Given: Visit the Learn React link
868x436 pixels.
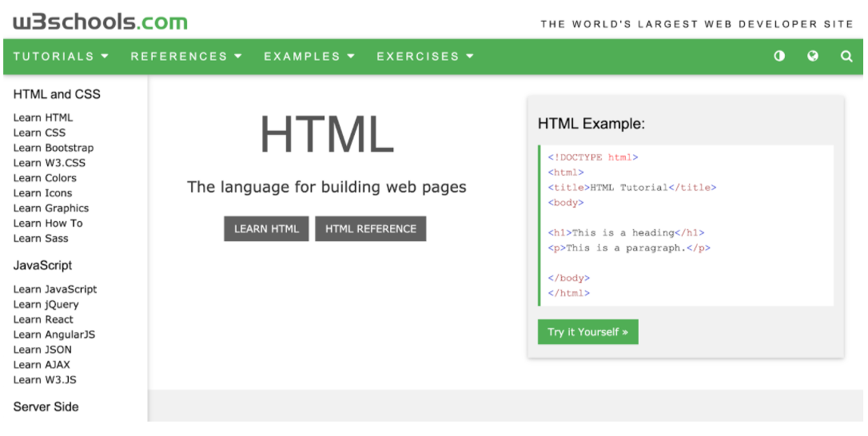Looking at the screenshot, I should [43, 319].
